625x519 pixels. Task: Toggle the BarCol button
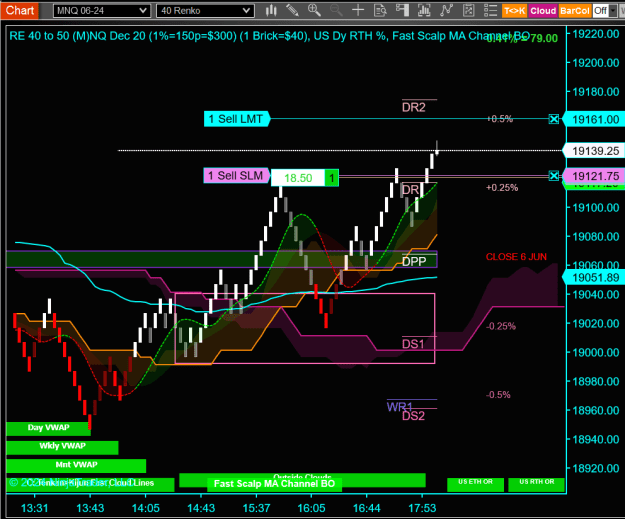coord(574,11)
